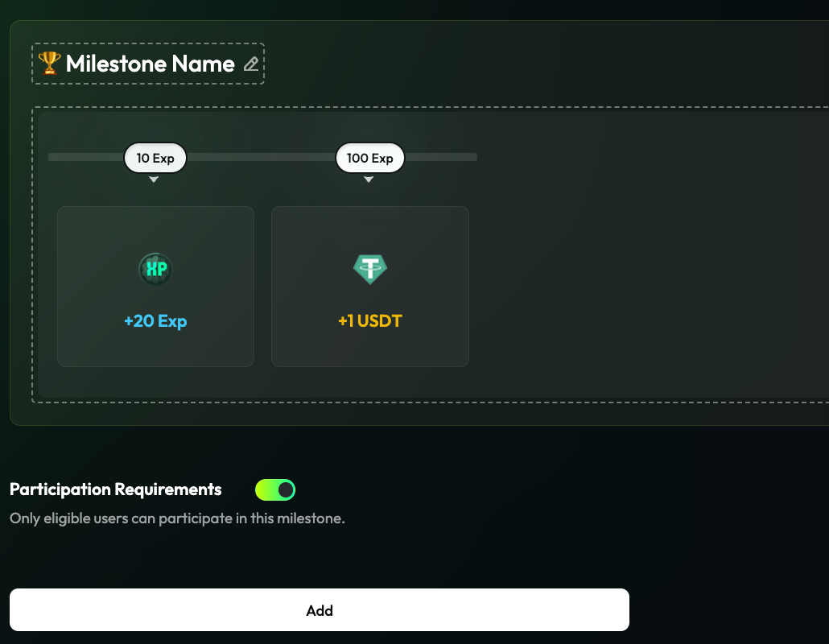Click the small arrow under the 10 Exp marker
The width and height of the screenshot is (829, 644).
[154, 180]
